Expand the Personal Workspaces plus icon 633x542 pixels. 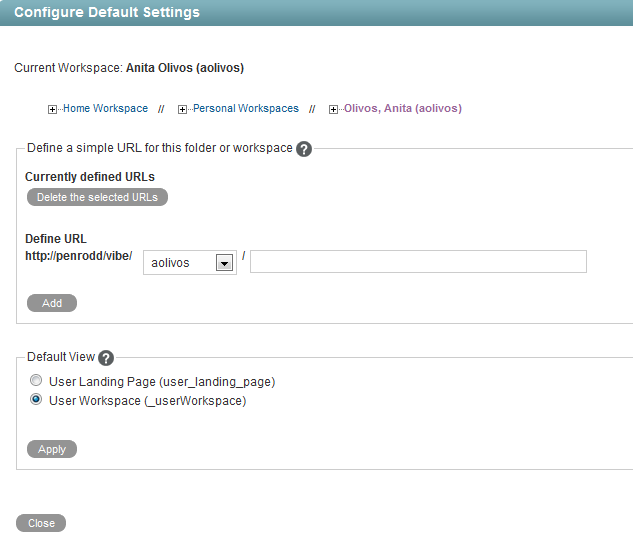pyautogui.click(x=183, y=109)
